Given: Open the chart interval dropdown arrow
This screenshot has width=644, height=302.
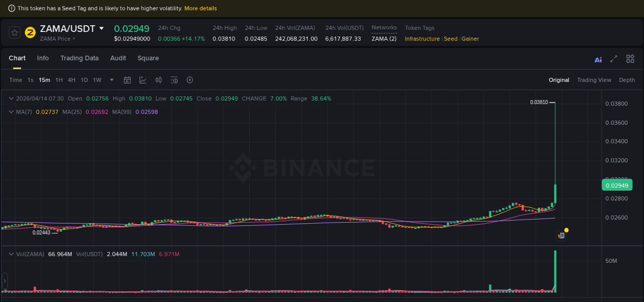Looking at the screenshot, I should (x=111, y=80).
